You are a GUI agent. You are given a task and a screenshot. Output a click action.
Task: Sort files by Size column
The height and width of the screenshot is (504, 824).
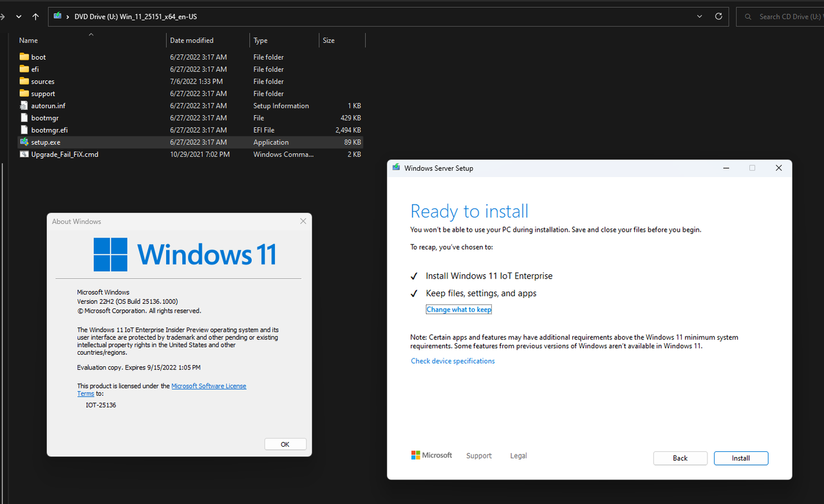[x=342, y=41]
